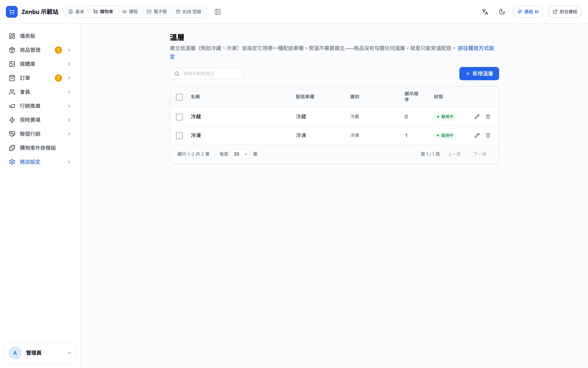Check the checkbox for the 冷凍 row
Image resolution: width=588 pixels, height=368 pixels.
click(179, 136)
